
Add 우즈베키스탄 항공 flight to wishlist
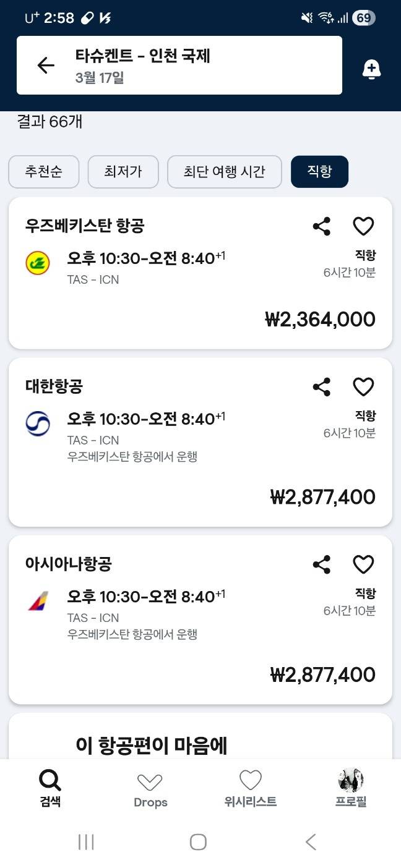(363, 227)
